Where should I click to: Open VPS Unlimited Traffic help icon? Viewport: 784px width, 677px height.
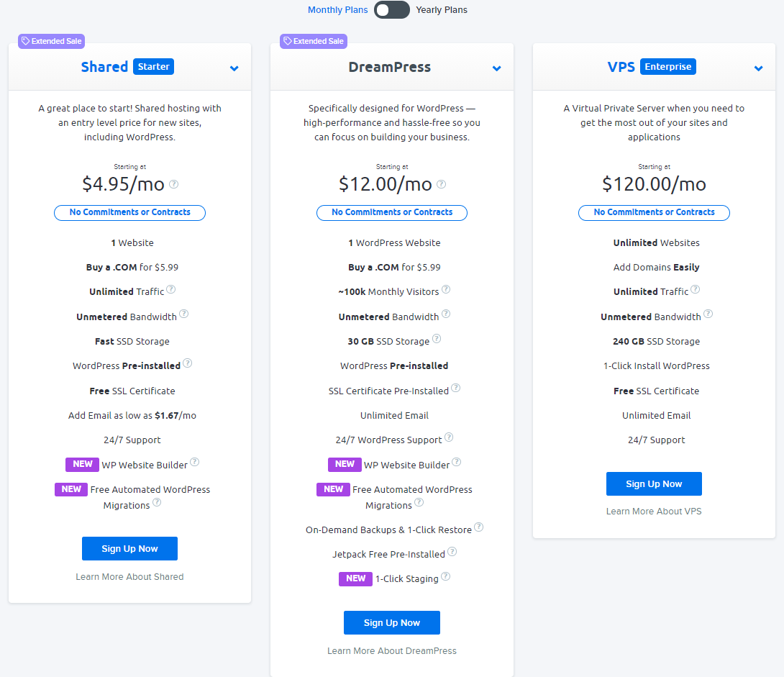click(696, 289)
